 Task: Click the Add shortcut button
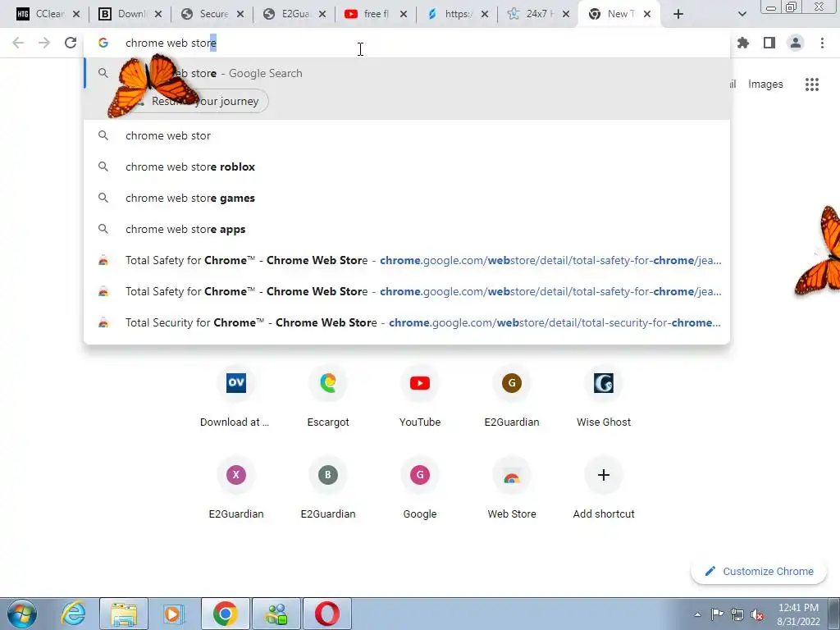604,489
